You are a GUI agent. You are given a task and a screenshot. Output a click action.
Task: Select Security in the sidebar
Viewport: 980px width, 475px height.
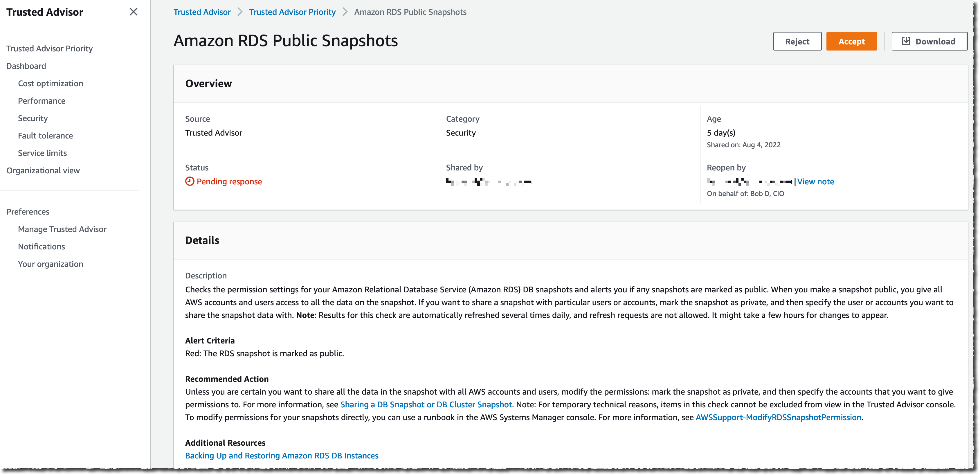pyautogui.click(x=33, y=118)
